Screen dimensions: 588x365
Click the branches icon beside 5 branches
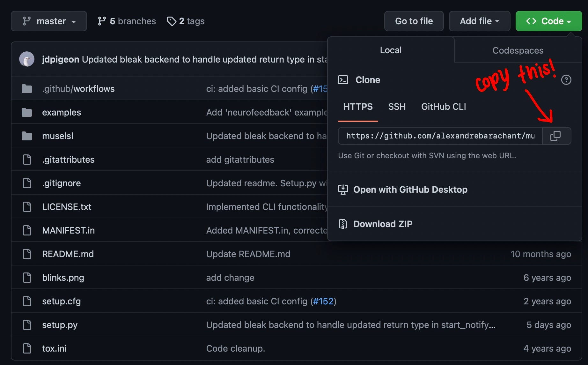(x=102, y=21)
